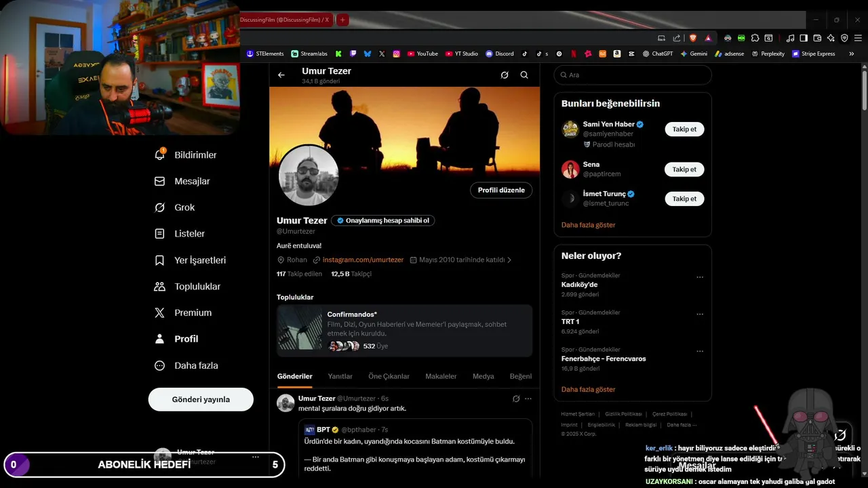Open a new browser tab with plus
This screenshot has width=868, height=488.
click(x=342, y=20)
